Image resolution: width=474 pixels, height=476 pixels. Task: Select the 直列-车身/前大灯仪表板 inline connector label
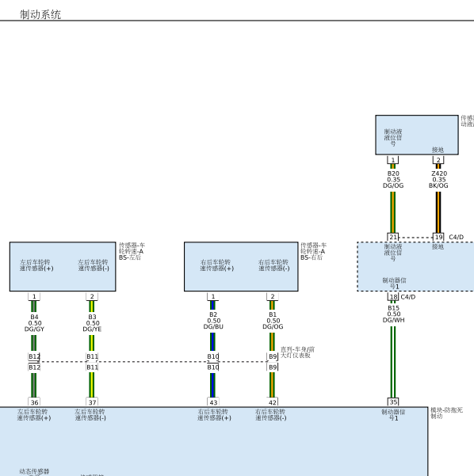coord(297,352)
